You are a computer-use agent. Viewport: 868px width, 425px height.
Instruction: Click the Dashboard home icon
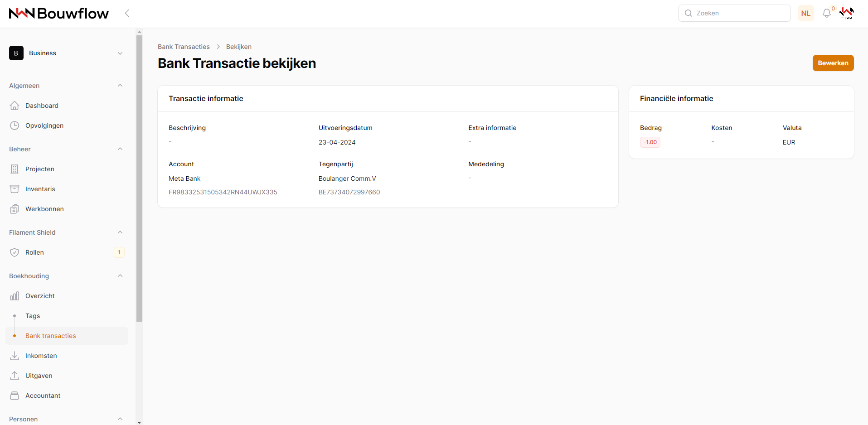pyautogui.click(x=15, y=106)
